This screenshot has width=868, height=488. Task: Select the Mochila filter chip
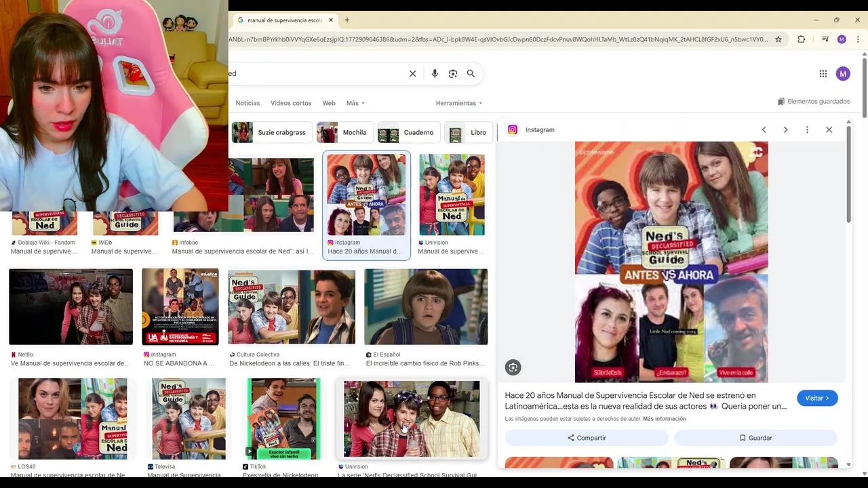pyautogui.click(x=344, y=132)
